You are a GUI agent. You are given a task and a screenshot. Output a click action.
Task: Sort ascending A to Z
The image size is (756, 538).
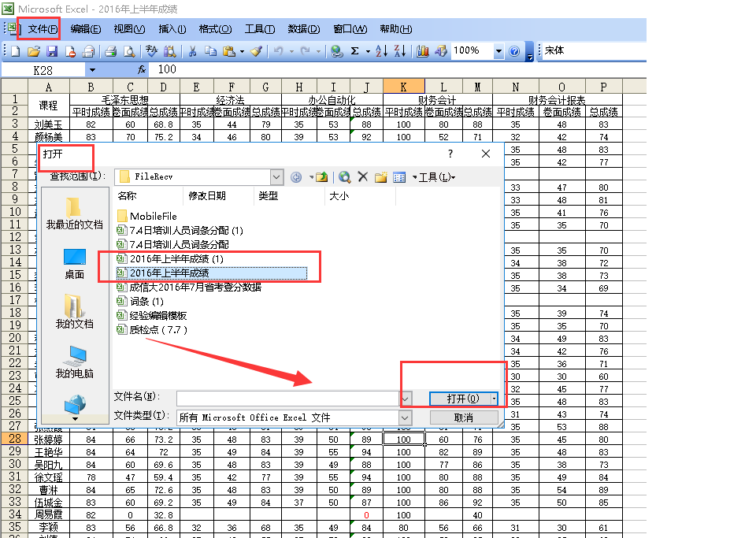(381, 51)
